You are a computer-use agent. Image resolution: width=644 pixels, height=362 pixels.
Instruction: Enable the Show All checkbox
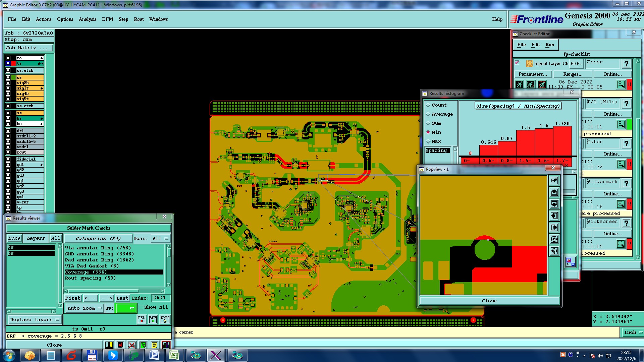[x=142, y=307]
